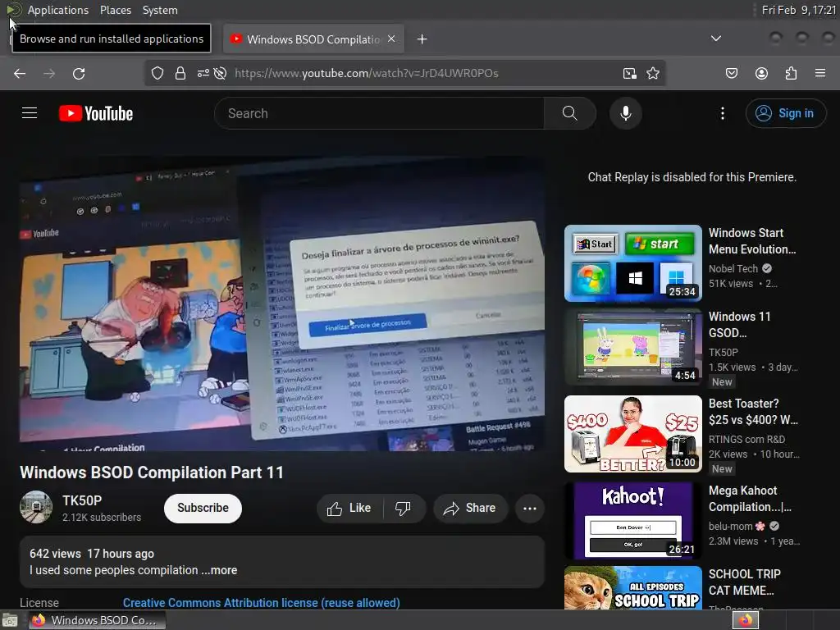
Task: Open the TK50P channel name link
Action: point(82,500)
